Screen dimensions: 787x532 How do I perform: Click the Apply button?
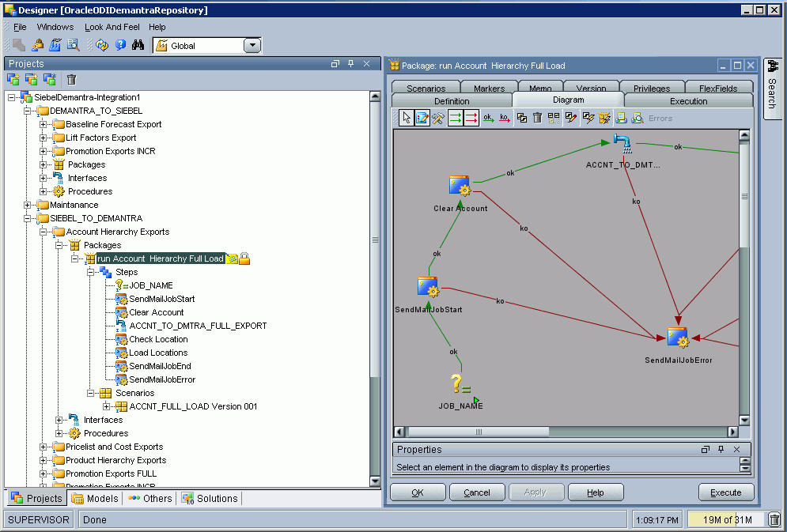[536, 492]
